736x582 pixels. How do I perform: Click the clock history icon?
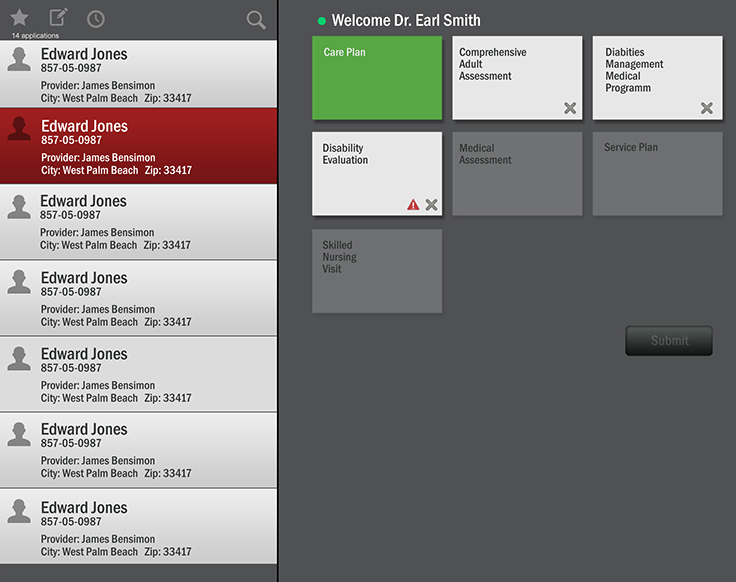pyautogui.click(x=96, y=19)
